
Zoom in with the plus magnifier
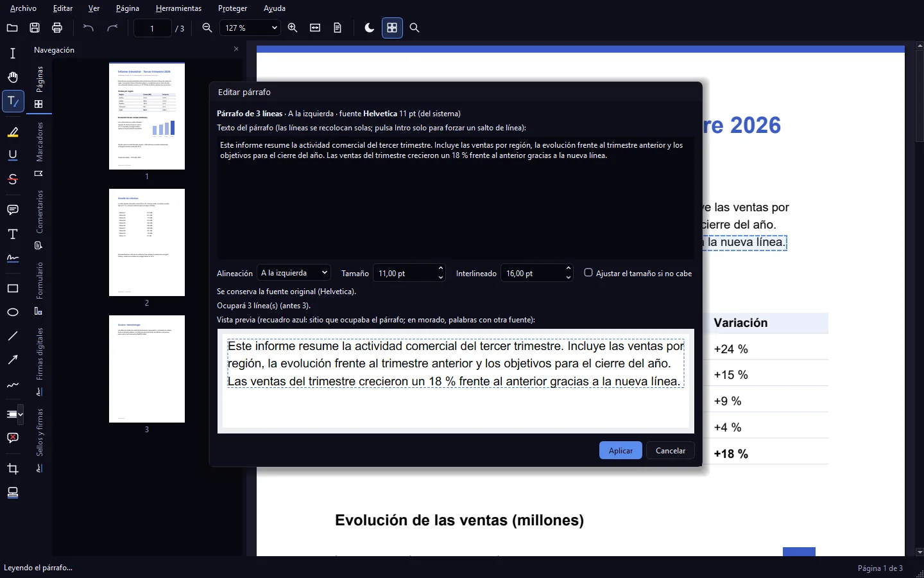tap(293, 28)
